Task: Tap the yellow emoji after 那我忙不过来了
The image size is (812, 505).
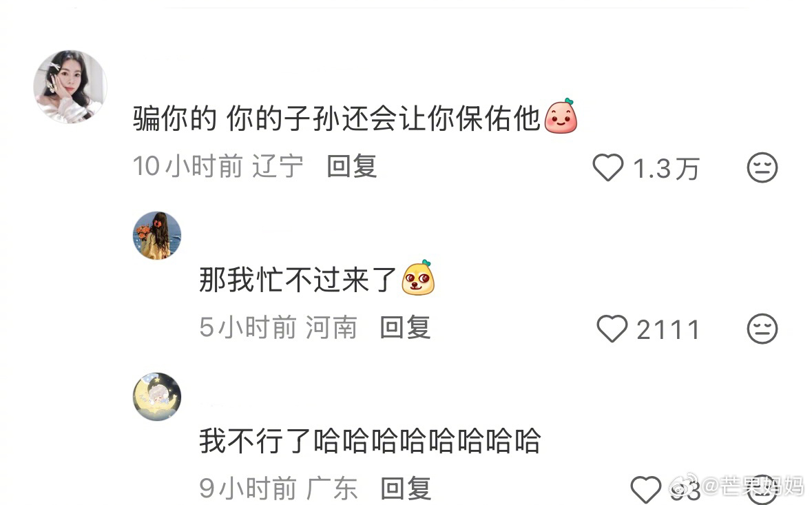Action: click(x=419, y=278)
